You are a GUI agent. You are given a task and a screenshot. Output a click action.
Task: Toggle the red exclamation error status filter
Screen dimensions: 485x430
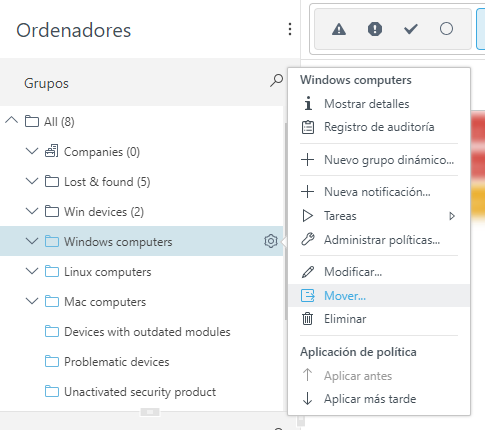(x=375, y=29)
